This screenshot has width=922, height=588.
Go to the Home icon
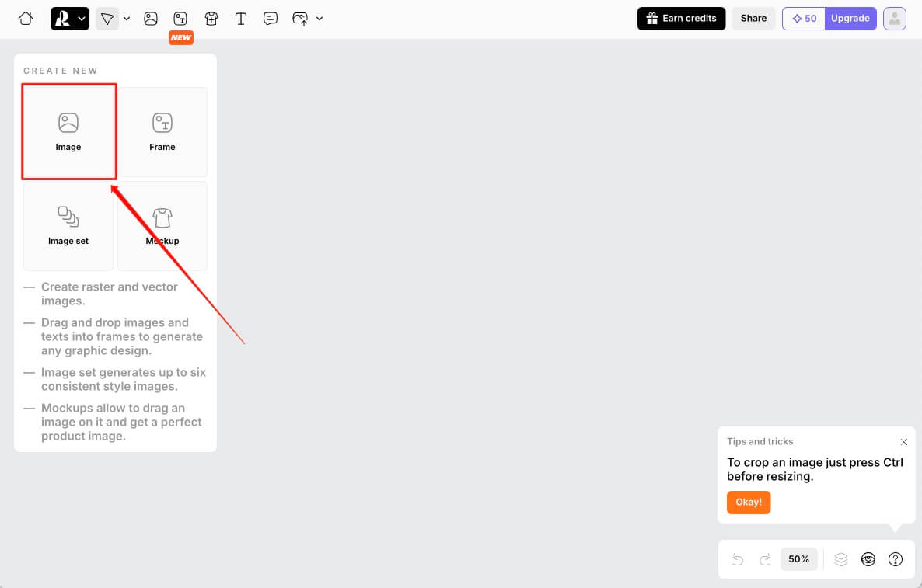[26, 19]
